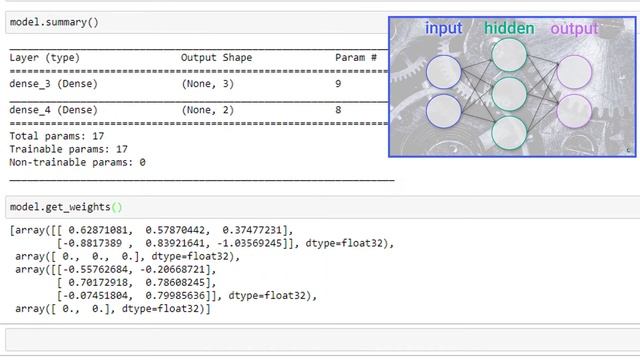The width and height of the screenshot is (640, 360).
Task: Click bias array '[ 0., 0., 0.]' line
Action: click(127, 256)
